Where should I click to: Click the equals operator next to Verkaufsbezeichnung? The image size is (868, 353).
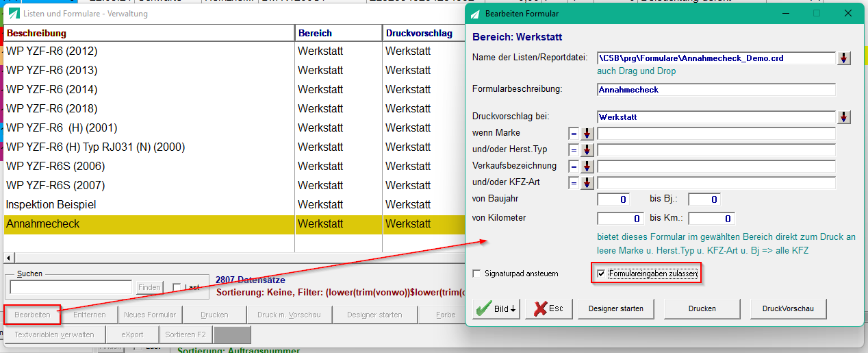click(x=573, y=167)
